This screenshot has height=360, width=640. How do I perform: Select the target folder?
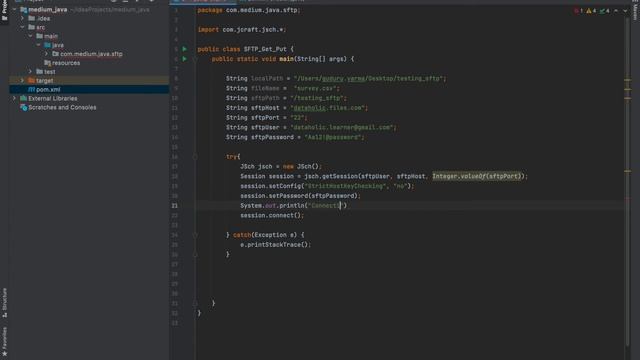(44, 81)
